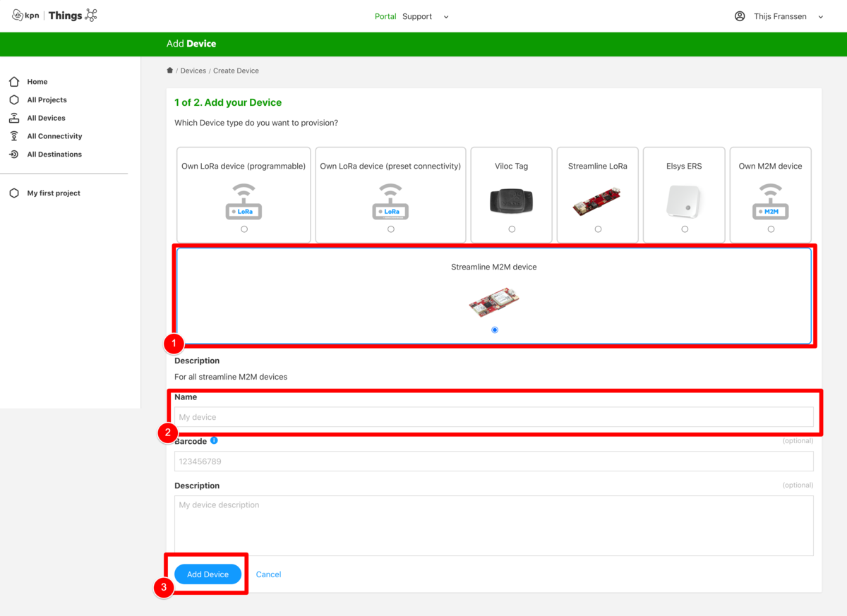
Task: Select Own LoRa device (preset connectivity) radio
Action: click(x=391, y=229)
